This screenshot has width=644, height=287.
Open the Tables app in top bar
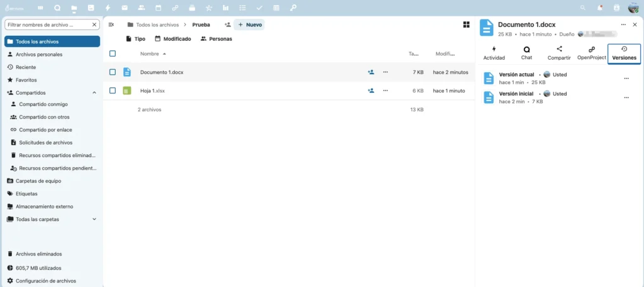click(x=276, y=8)
